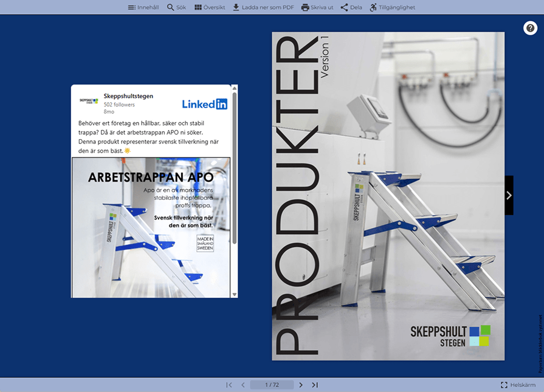This screenshot has width=544, height=392.
Task: Click the '502 followers' text
Action: tap(119, 105)
